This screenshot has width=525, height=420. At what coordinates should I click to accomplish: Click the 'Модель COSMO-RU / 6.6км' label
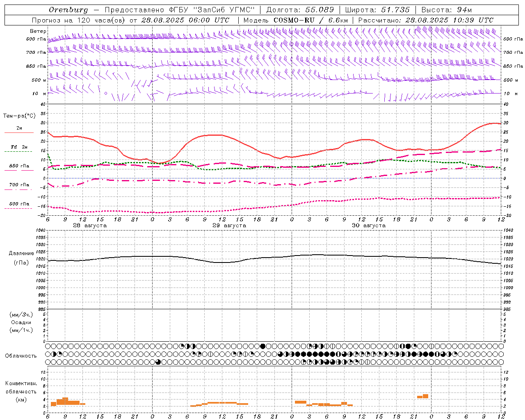pyautogui.click(x=296, y=20)
